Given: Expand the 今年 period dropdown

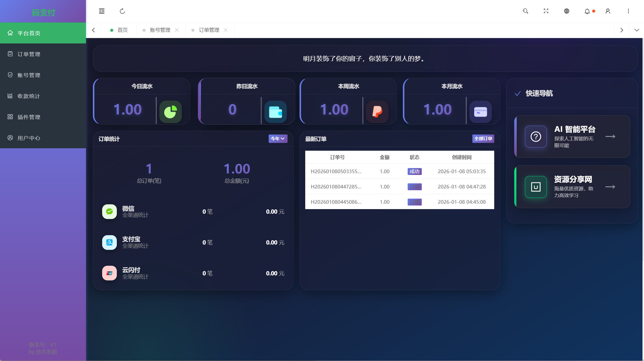Looking at the screenshot, I should tap(278, 138).
